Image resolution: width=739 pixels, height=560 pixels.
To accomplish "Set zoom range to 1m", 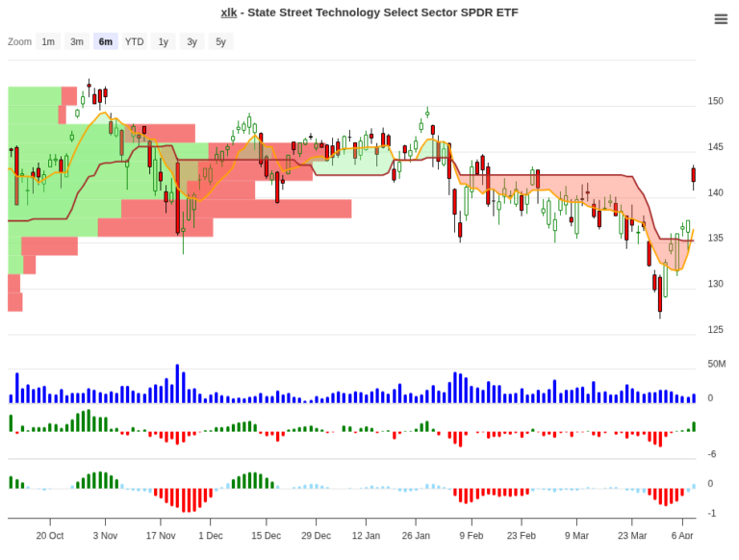I will [x=48, y=42].
